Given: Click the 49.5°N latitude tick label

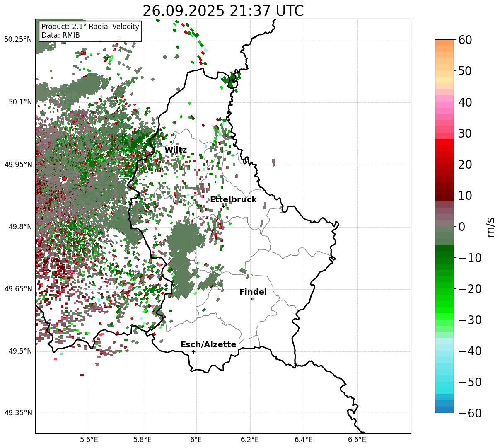Looking at the screenshot, I should coord(20,351).
